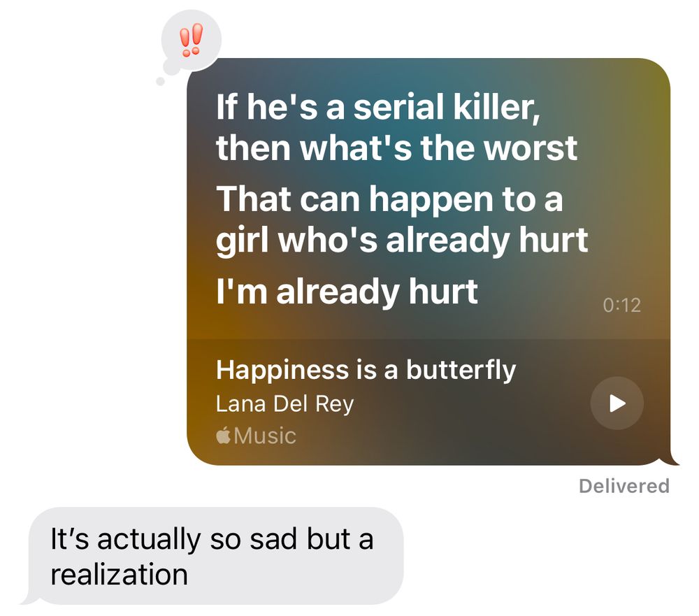The width and height of the screenshot is (699, 616).
Task: Click the lyric line 'If he's a serial killer'
Action: pyautogui.click(x=378, y=108)
